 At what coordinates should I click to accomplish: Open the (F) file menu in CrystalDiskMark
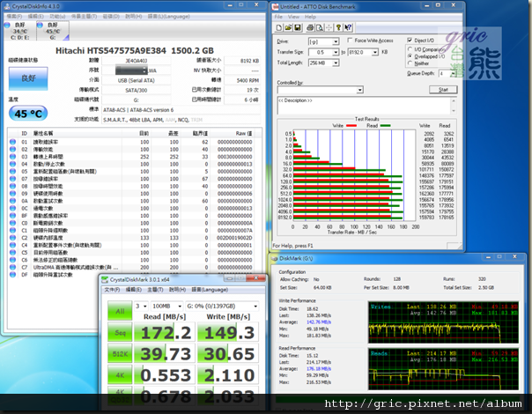(112, 290)
